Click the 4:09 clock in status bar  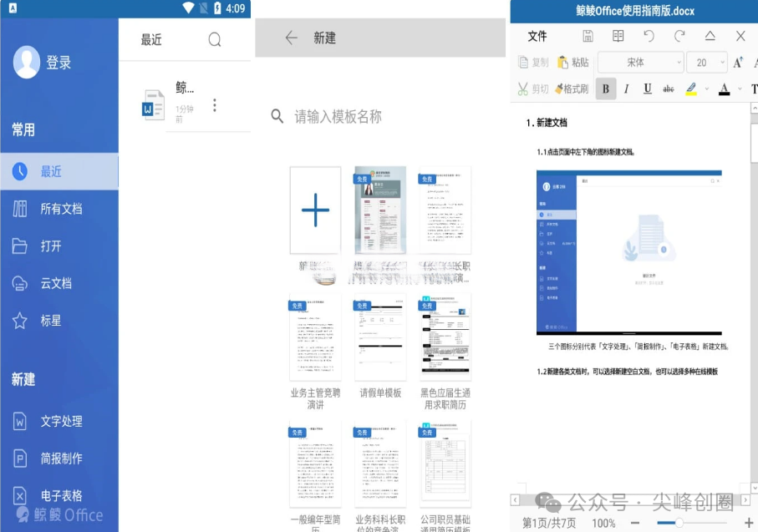click(x=236, y=8)
